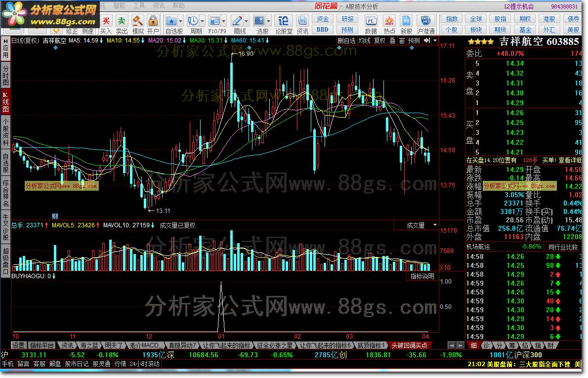The width and height of the screenshot is (588, 378).
Task: Open the 数据 PE data icon
Action: (371, 21)
